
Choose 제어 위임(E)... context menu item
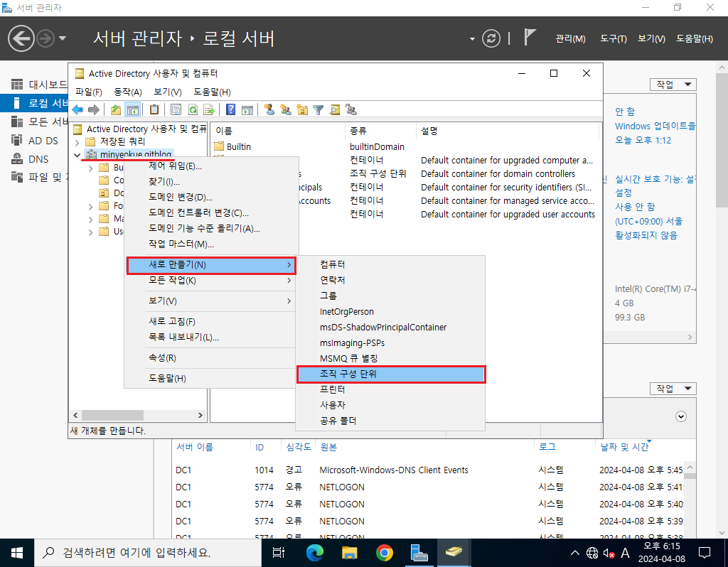pyautogui.click(x=210, y=166)
